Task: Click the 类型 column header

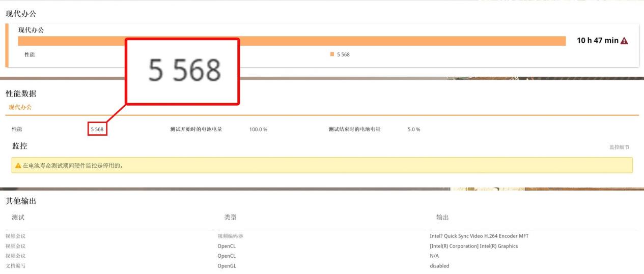Action: [x=230, y=218]
